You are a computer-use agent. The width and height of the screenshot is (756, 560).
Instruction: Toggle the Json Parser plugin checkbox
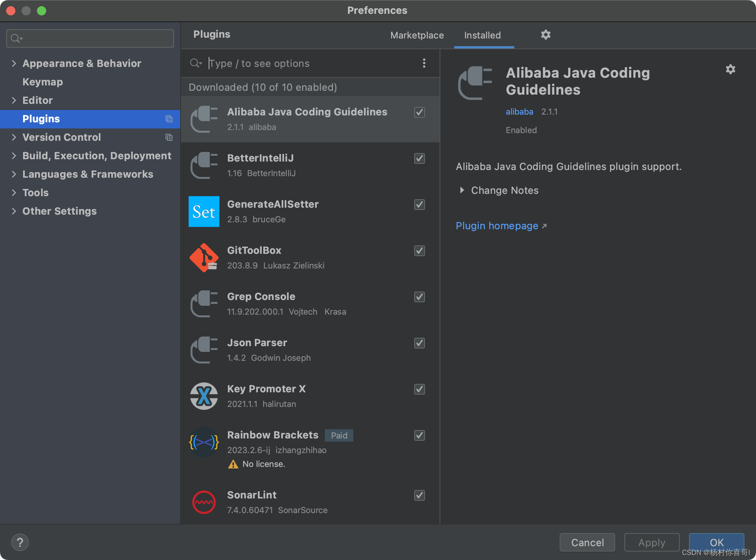[x=419, y=343]
